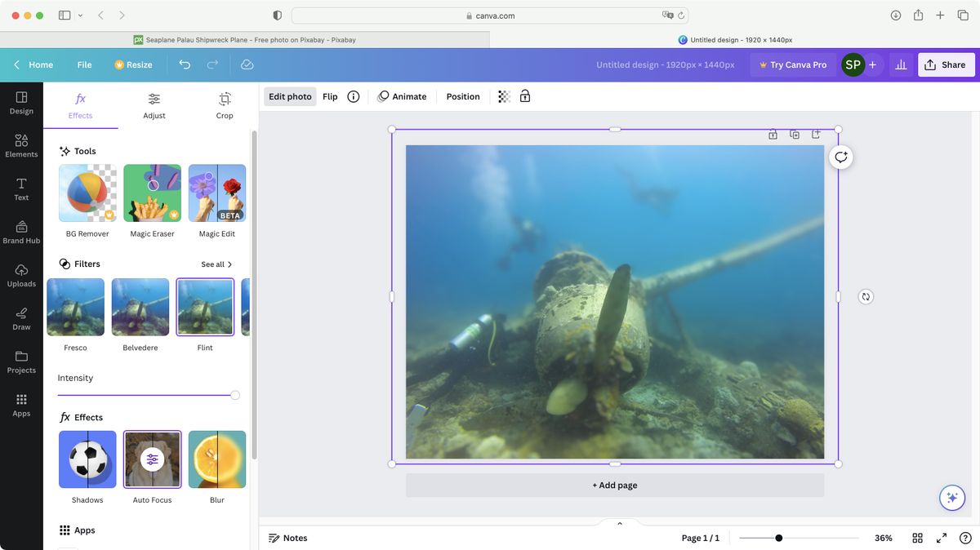This screenshot has width=980, height=550.
Task: Select the Draw tool in the sidebar
Action: click(x=21, y=320)
